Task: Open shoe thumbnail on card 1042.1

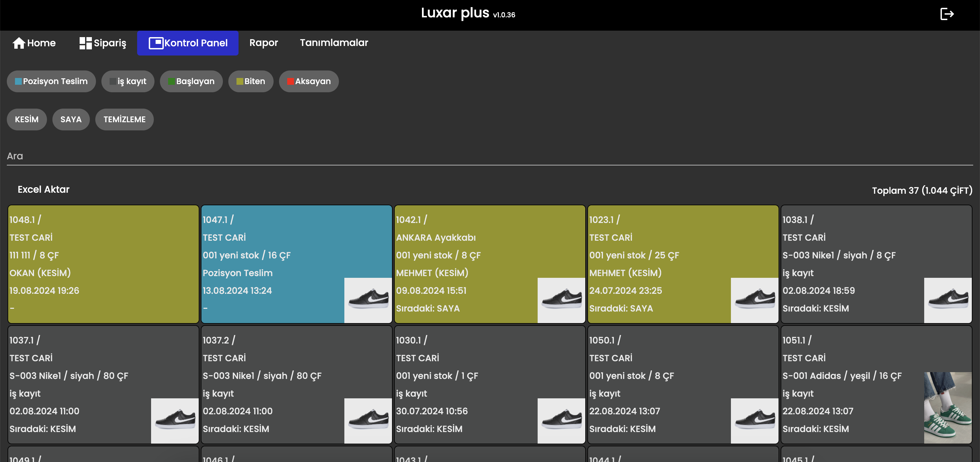Action: coord(561,300)
